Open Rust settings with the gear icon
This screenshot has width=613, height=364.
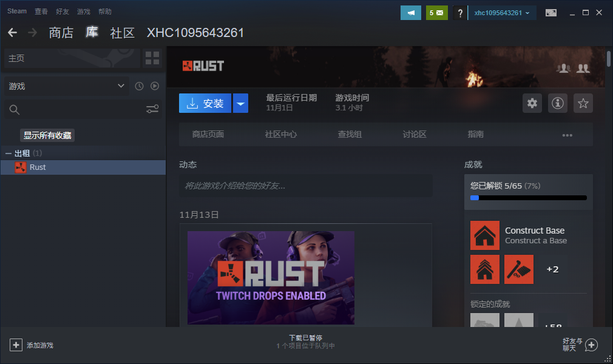click(x=532, y=103)
